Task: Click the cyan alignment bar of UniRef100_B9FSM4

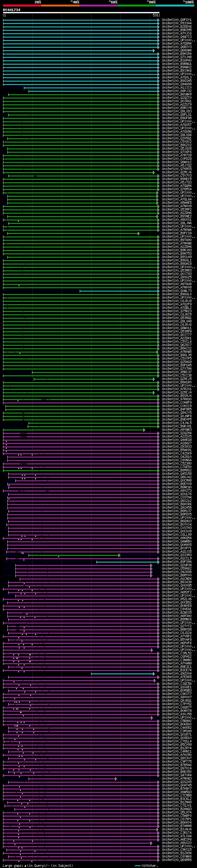Action: click(x=128, y=562)
